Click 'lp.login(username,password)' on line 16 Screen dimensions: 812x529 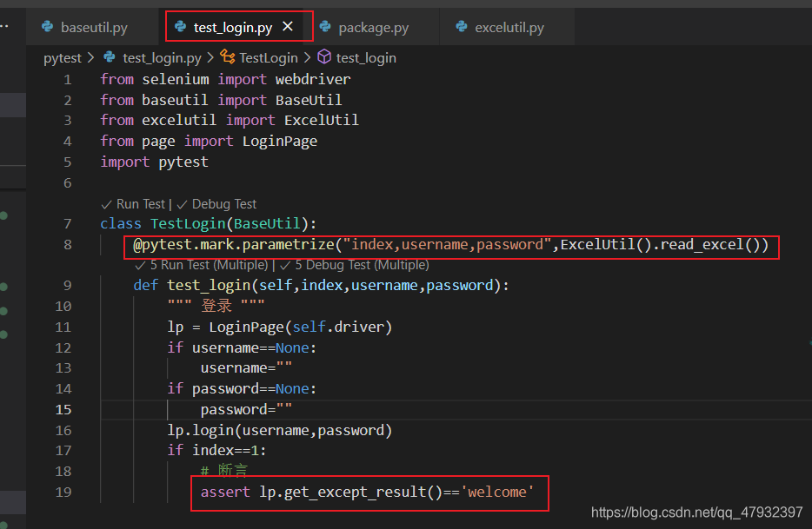(280, 430)
